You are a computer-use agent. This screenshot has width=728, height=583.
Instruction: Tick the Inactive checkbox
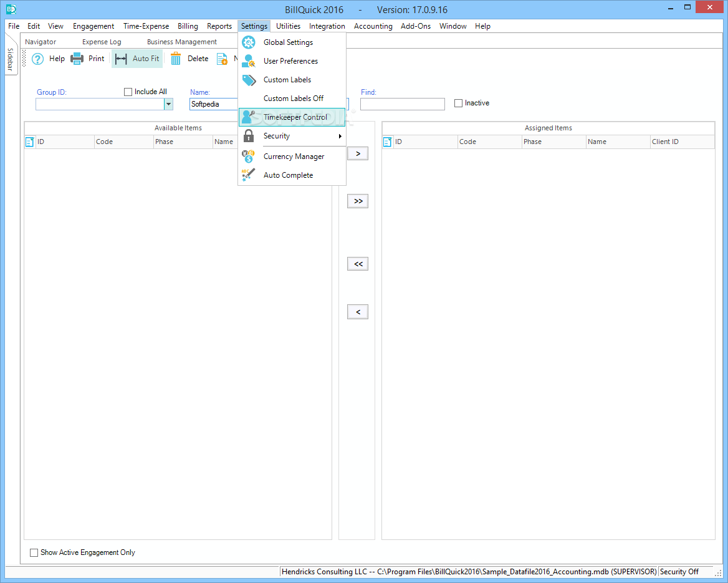(458, 103)
